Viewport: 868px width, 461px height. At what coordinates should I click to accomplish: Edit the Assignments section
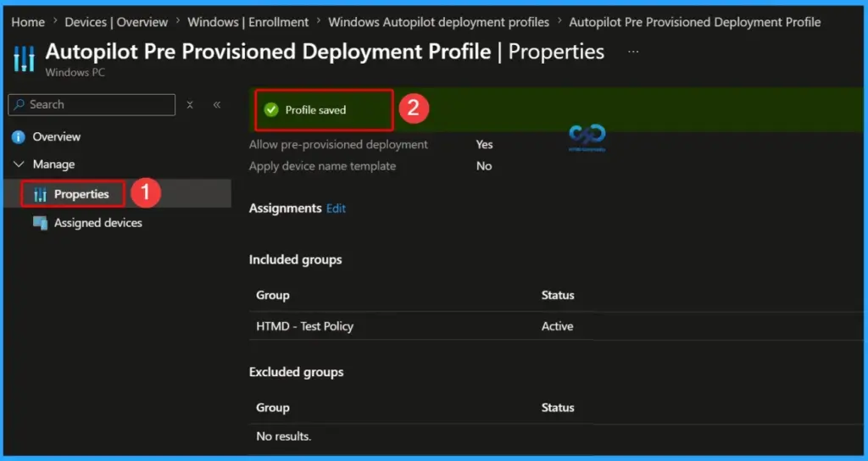tap(336, 208)
